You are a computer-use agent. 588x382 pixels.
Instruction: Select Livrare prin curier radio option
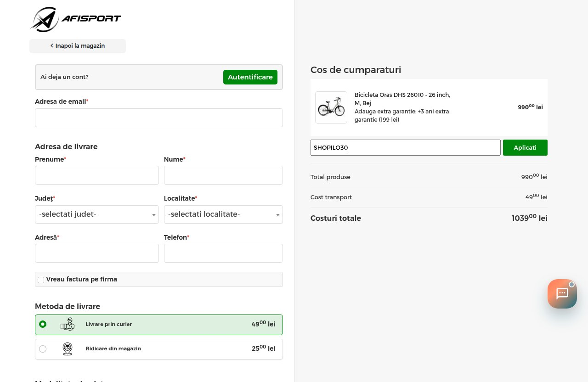click(43, 324)
